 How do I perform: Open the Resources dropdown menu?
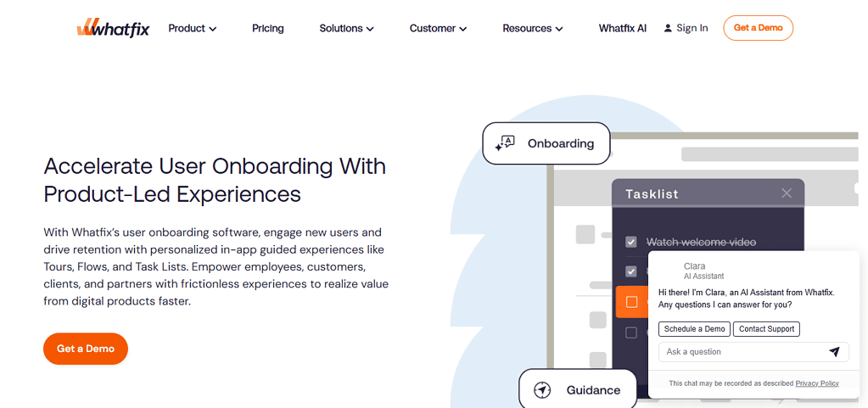click(x=532, y=28)
